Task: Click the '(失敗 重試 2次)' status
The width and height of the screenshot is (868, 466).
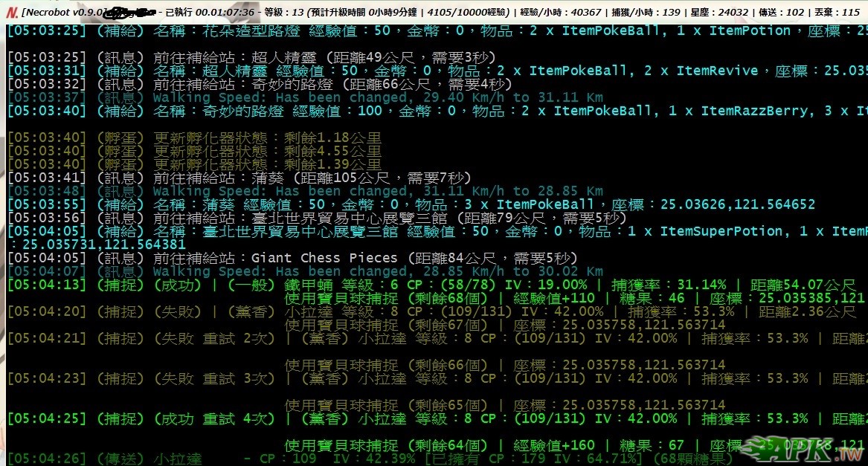Action: tap(214, 338)
